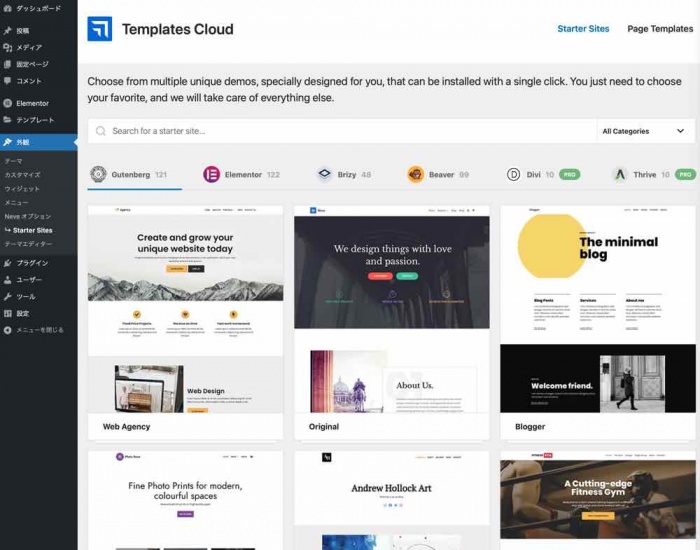Open the Elementor sidebar icon
Image resolution: width=700 pixels, height=550 pixels.
click(7, 103)
